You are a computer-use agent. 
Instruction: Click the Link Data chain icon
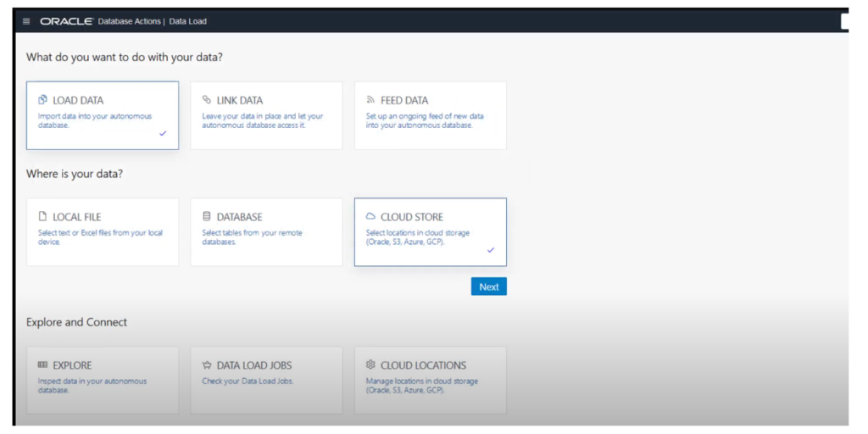click(207, 100)
